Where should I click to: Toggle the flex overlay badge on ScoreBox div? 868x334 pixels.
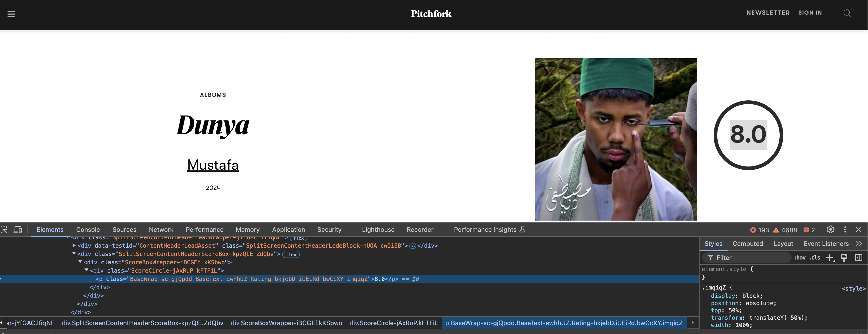point(291,254)
